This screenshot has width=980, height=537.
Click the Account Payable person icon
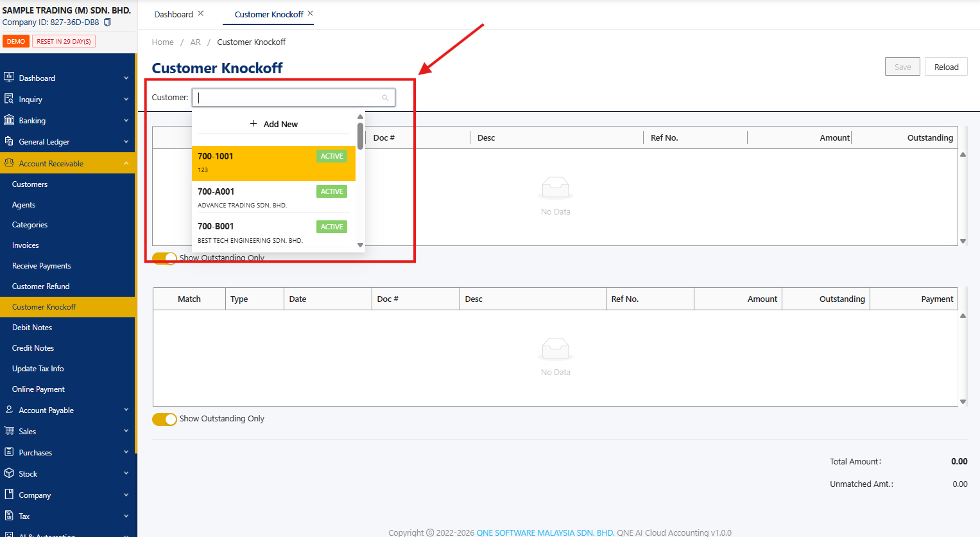pos(9,410)
